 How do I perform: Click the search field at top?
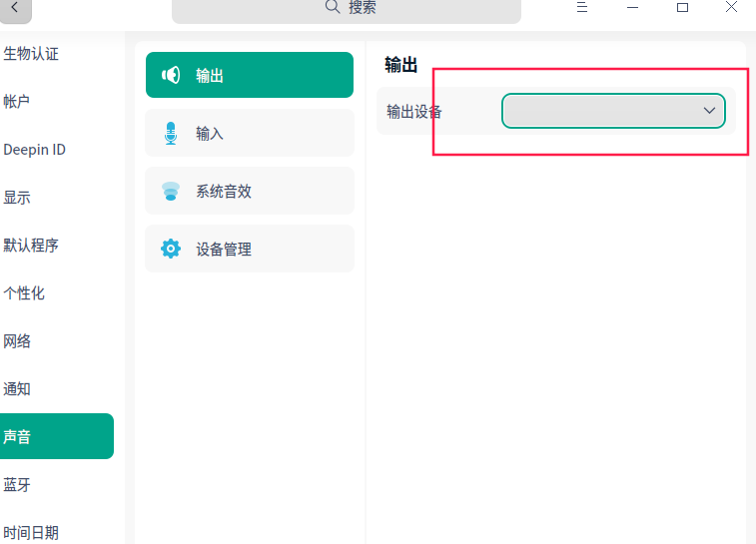point(347,10)
